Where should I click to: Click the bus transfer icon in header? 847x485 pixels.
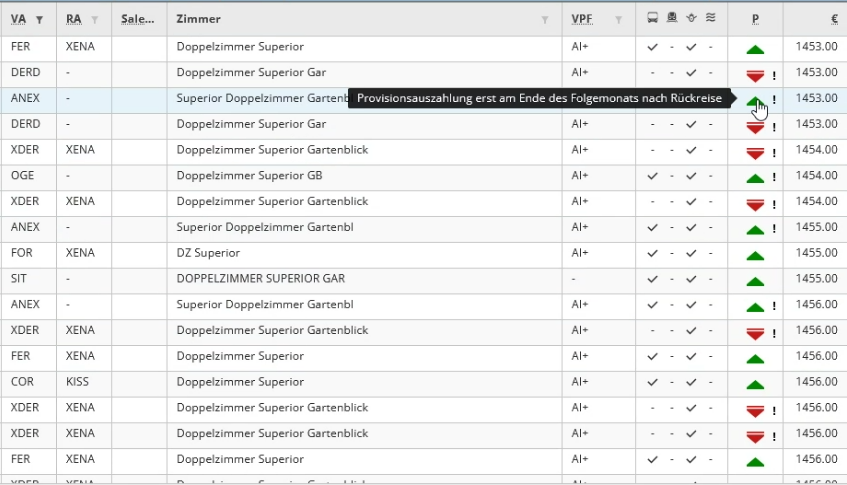coord(653,18)
